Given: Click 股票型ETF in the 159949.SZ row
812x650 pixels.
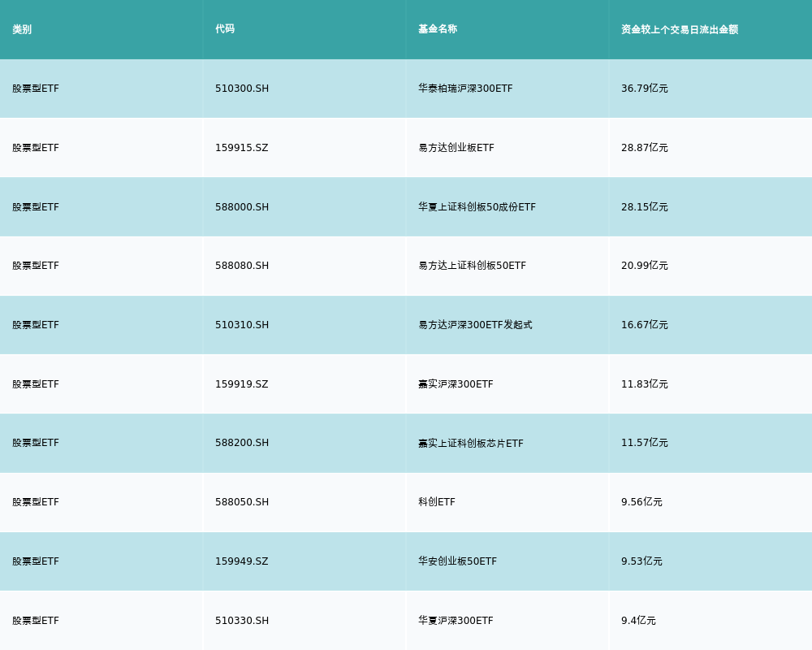Looking at the screenshot, I should pos(36,561).
